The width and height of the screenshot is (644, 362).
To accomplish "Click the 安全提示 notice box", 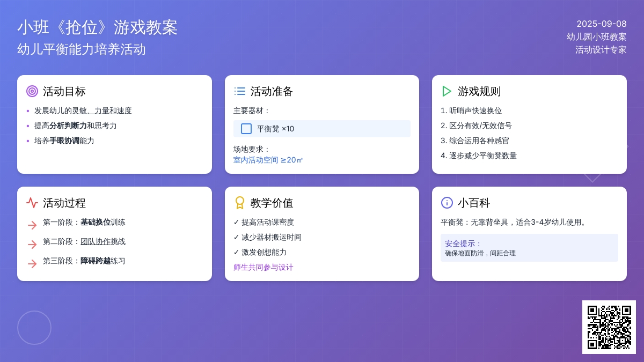I will [x=529, y=248].
